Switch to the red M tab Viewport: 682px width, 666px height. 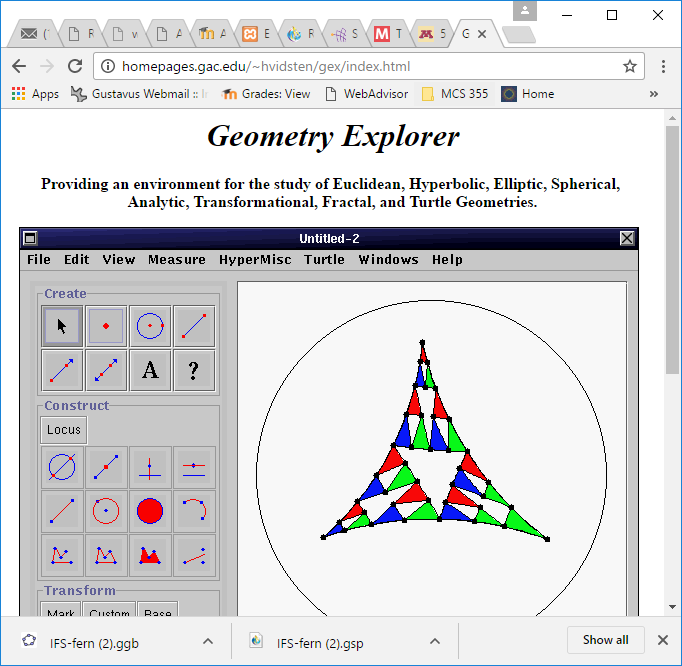pyautogui.click(x=388, y=34)
